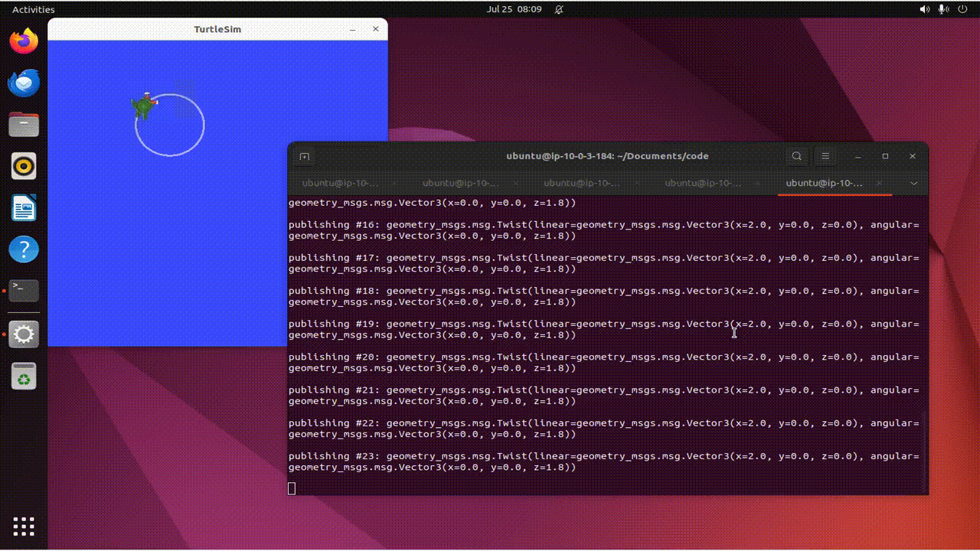Viewport: 980px width, 551px height.
Task: Open Thunderbird mail from the dock
Action: 24,83
